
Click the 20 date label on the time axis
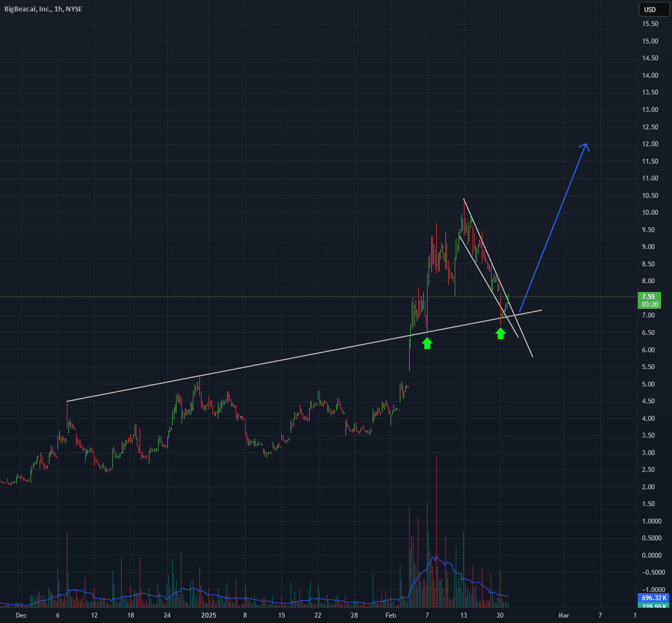tap(500, 615)
